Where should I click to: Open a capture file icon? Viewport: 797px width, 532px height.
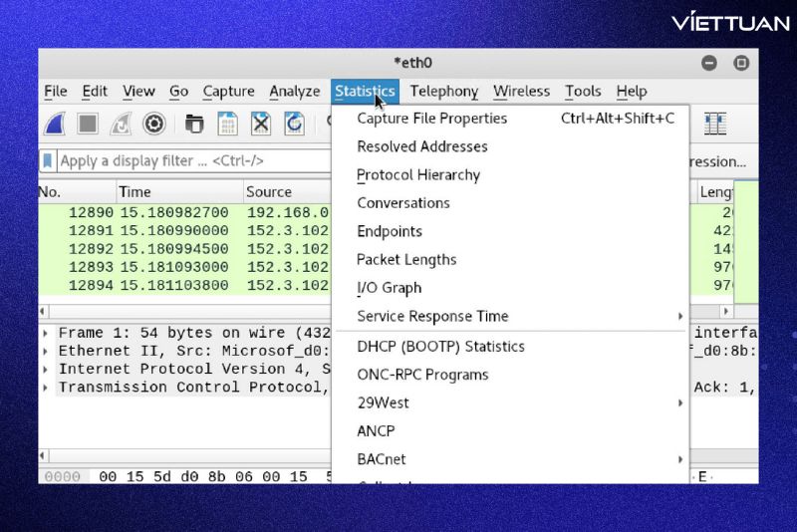[194, 124]
